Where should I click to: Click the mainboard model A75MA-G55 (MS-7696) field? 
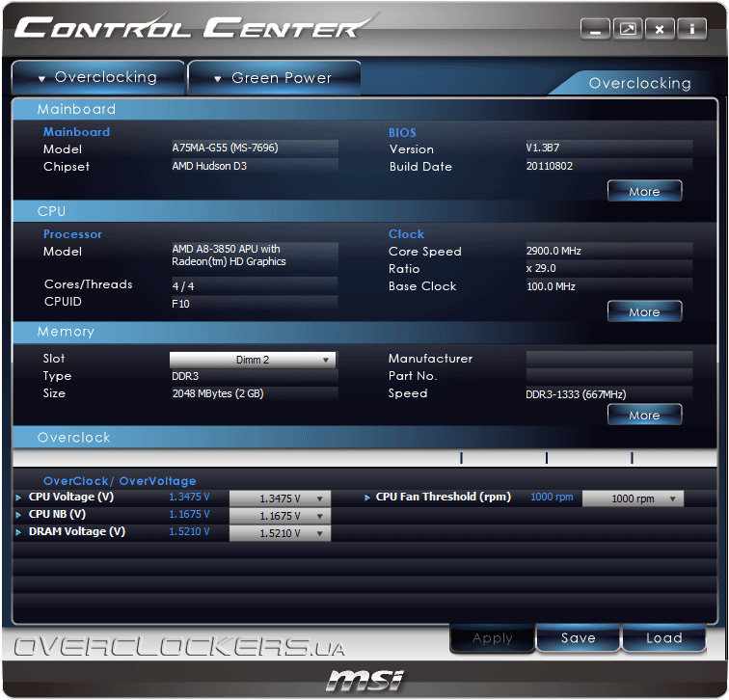pyautogui.click(x=255, y=148)
